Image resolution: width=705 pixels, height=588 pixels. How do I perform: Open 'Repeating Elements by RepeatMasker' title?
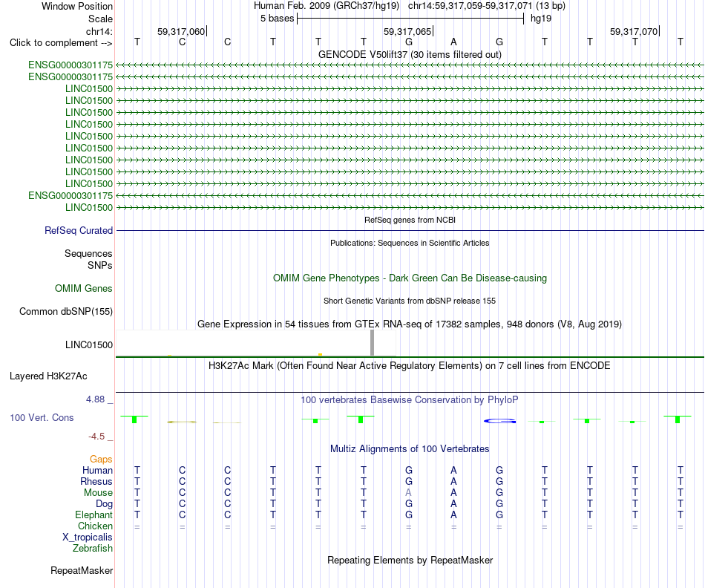410,560
